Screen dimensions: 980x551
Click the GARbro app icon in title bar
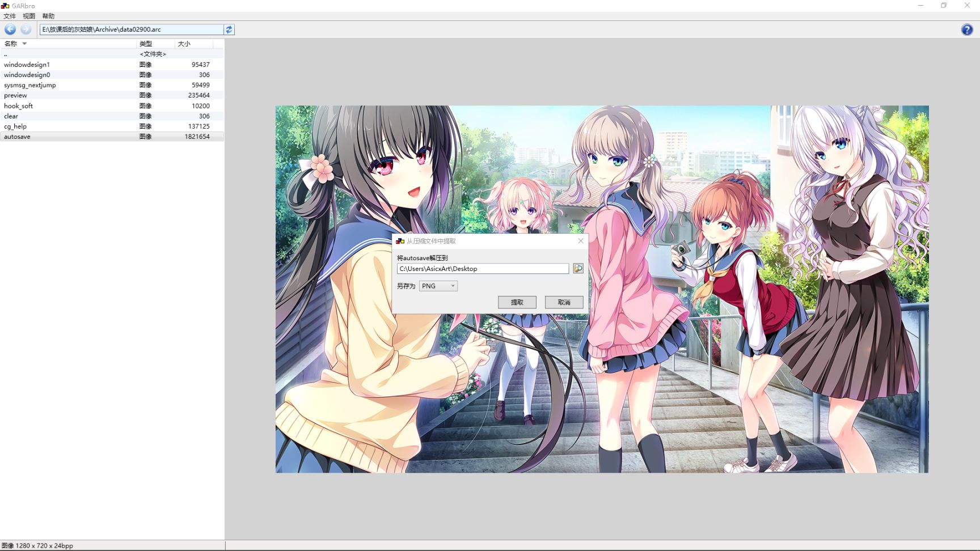[5, 6]
